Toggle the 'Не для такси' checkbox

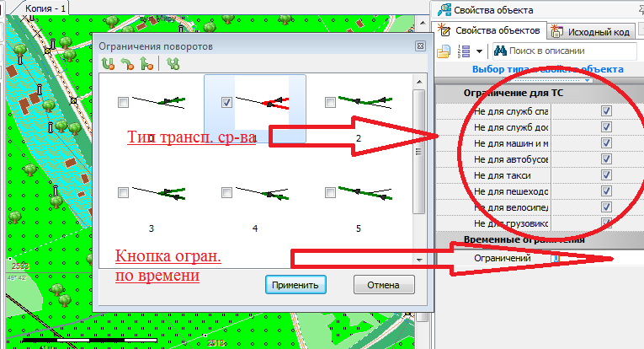coord(605,175)
